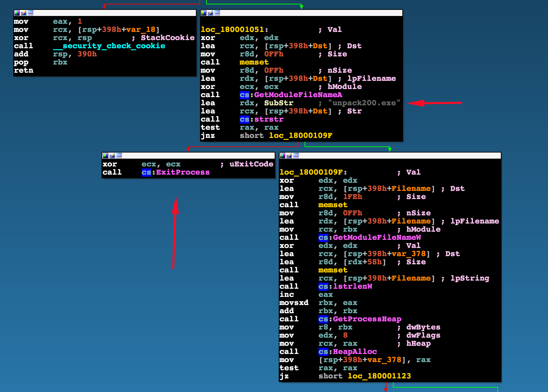Screen dimensions: 548x392
Task: Select the [rdx+58h] operand
Action: pyautogui.click(x=365, y=262)
